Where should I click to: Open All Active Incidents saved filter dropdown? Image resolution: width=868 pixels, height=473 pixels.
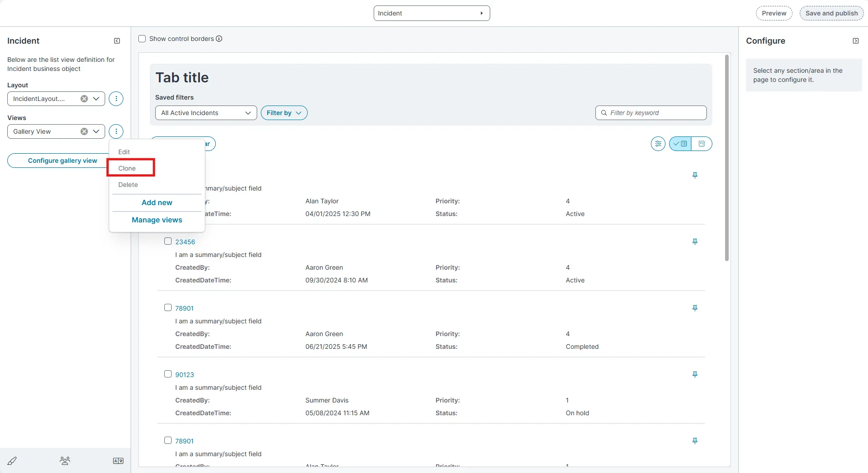tap(206, 113)
